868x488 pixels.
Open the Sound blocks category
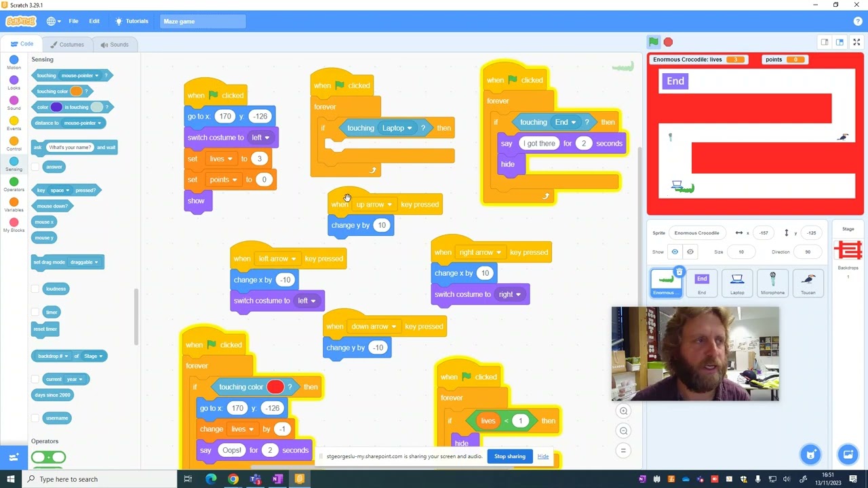pos(14,104)
